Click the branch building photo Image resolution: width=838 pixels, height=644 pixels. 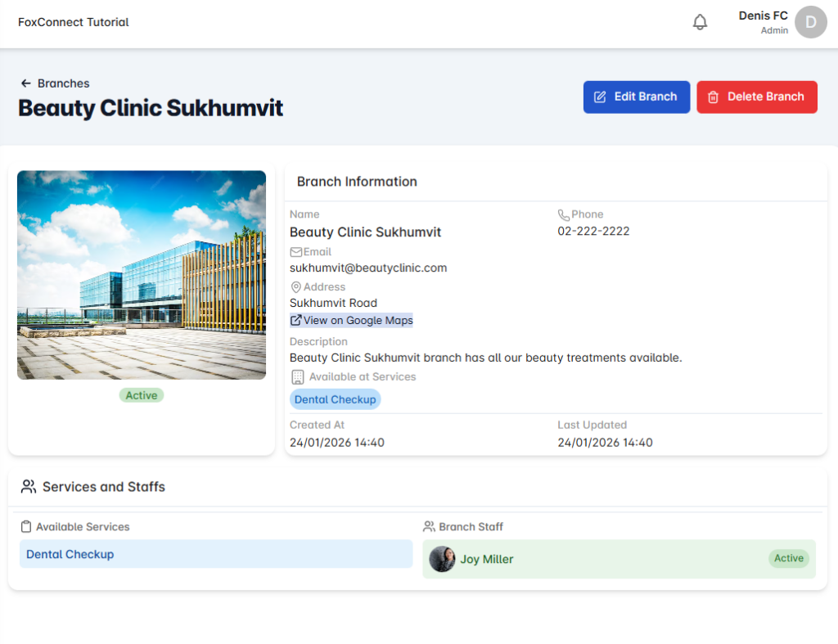[142, 275]
